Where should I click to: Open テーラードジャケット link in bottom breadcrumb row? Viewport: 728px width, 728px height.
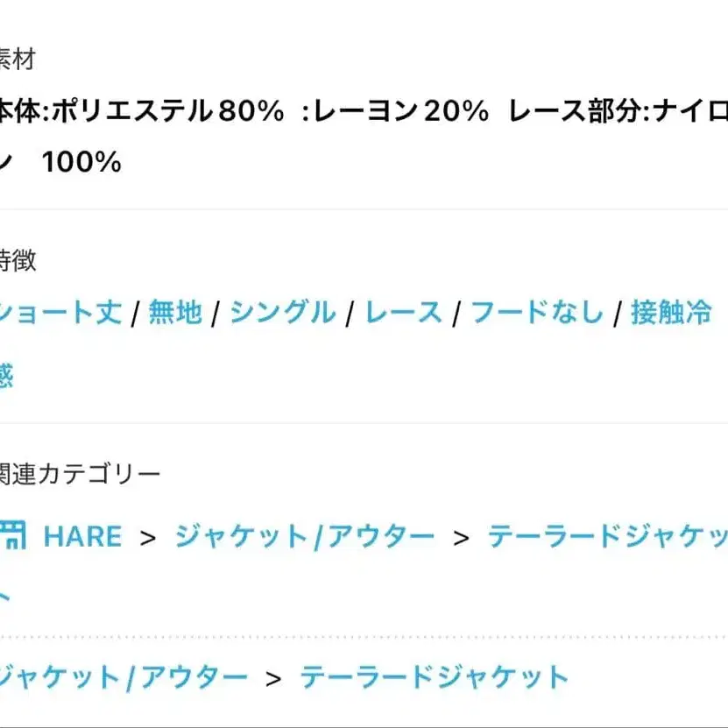[435, 677]
